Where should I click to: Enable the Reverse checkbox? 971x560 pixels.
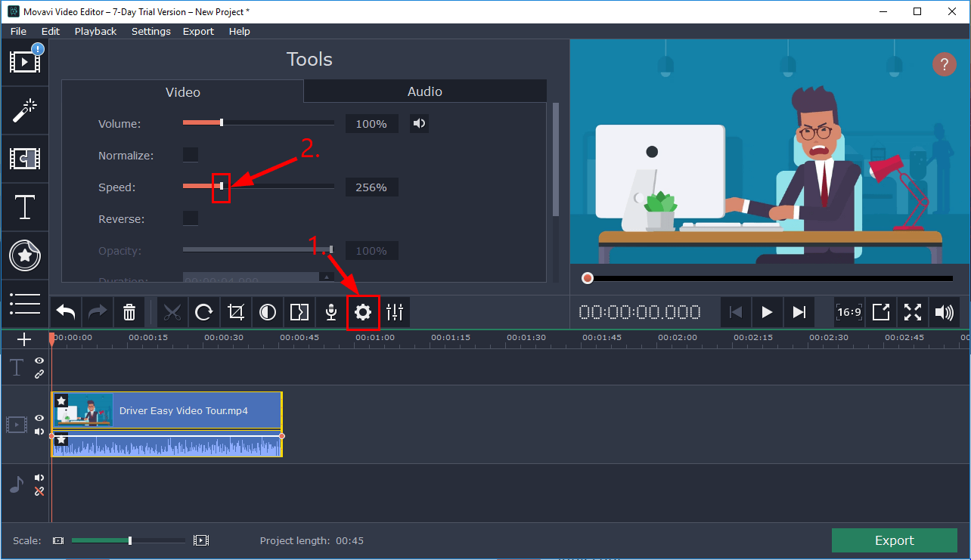point(190,218)
